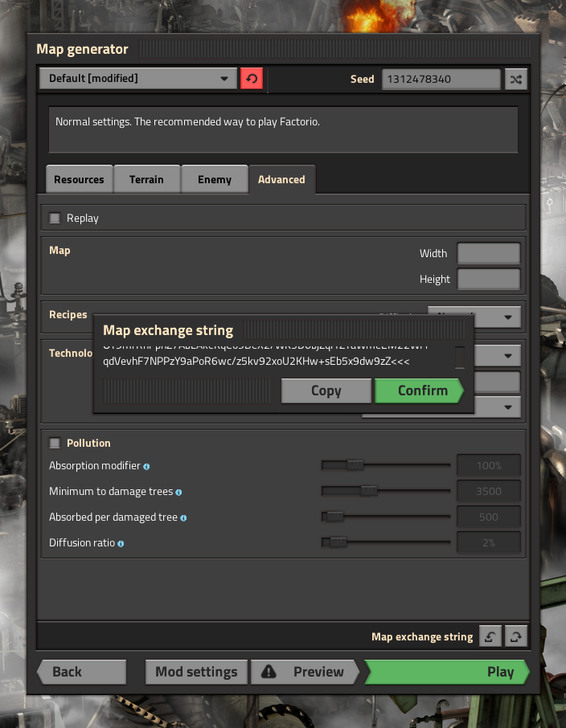566x728 pixels.
Task: Click the warning icon on Preview
Action: pyautogui.click(x=269, y=672)
